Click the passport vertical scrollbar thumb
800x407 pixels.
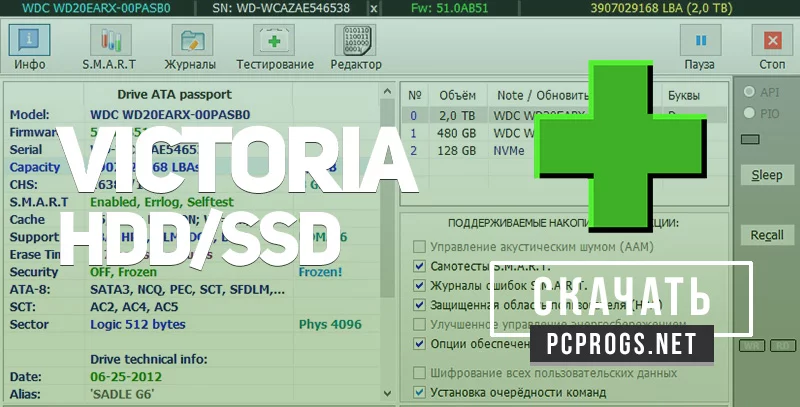pyautogui.click(x=387, y=199)
